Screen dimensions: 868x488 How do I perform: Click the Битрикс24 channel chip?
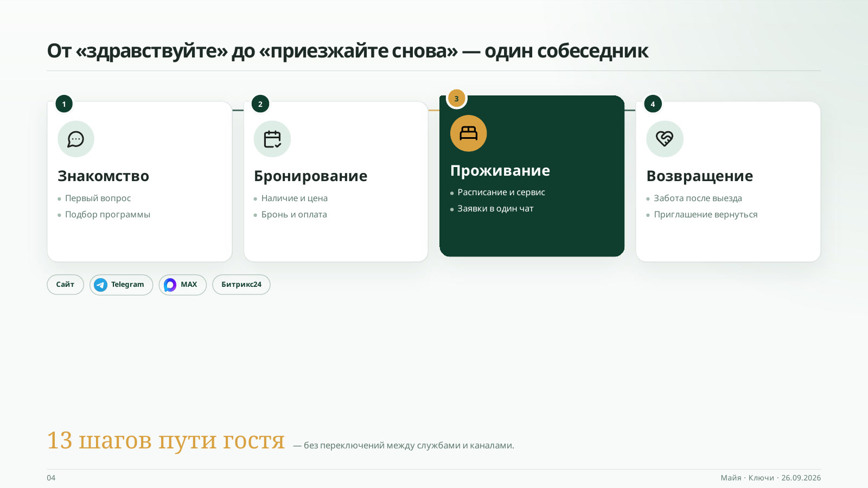[x=241, y=285]
